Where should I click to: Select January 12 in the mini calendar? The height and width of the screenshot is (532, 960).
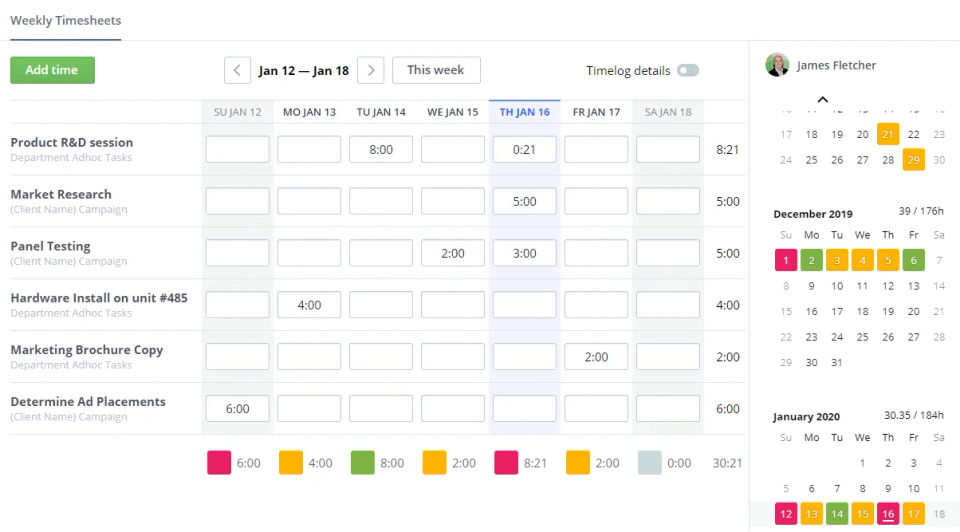(786, 514)
